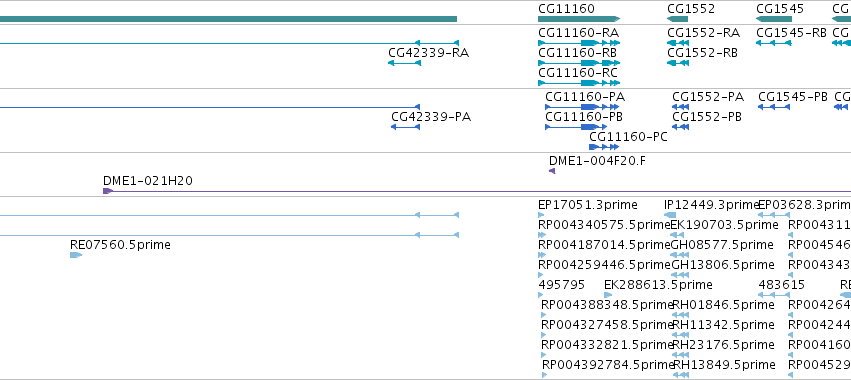The width and height of the screenshot is (851, 380).
Task: Click the RP004332821.5prime EST label
Action: 607,345
